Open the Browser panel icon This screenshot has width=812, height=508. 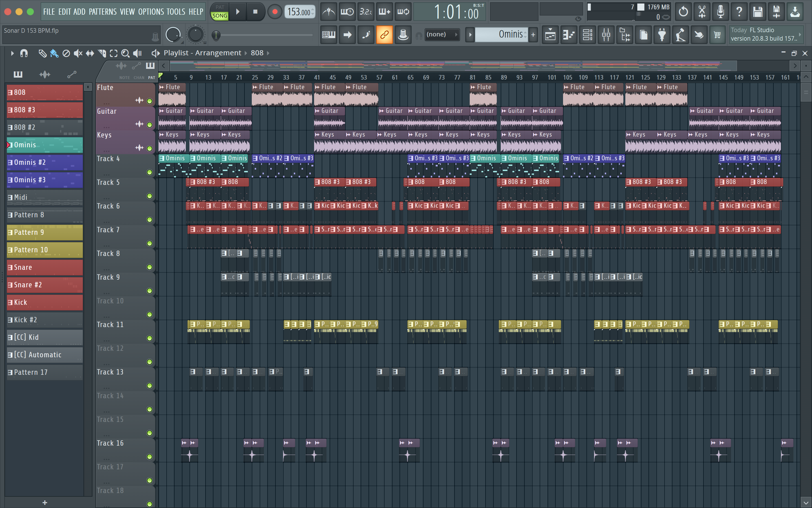coord(625,35)
